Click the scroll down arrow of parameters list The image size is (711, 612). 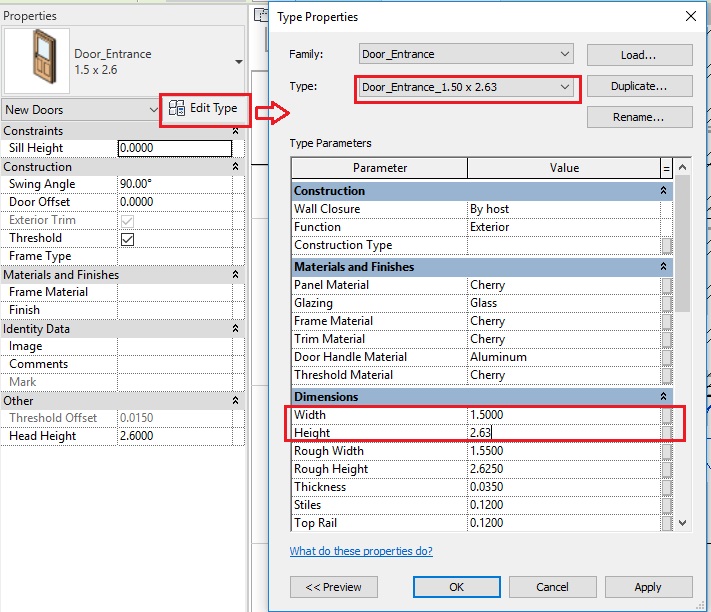[x=682, y=522]
